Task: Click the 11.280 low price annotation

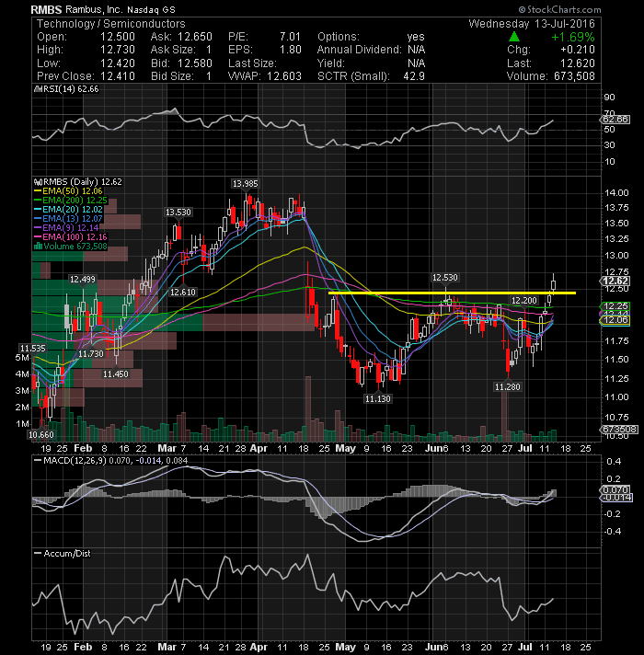Action: pyautogui.click(x=508, y=386)
